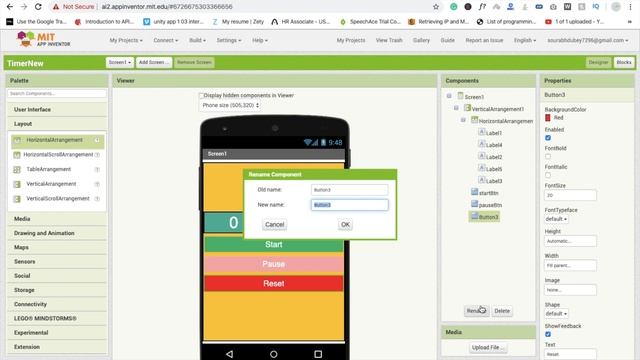Toggle Display hidden components in Viewer

point(201,96)
